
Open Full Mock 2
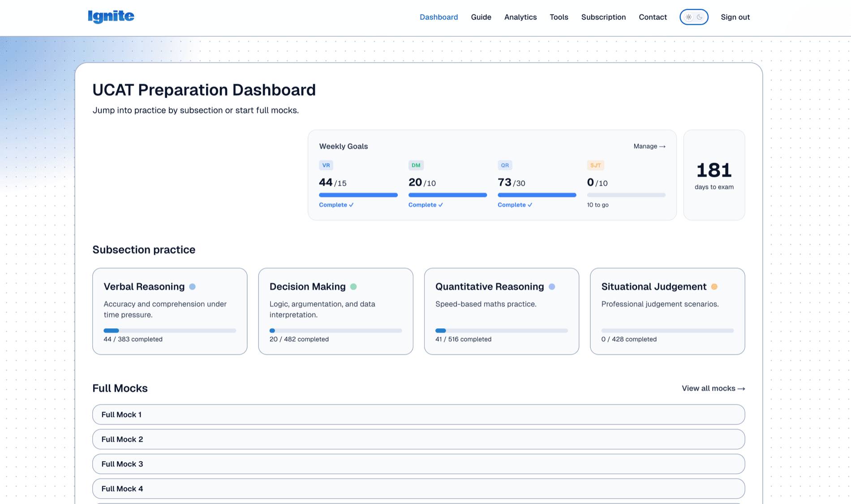418,439
